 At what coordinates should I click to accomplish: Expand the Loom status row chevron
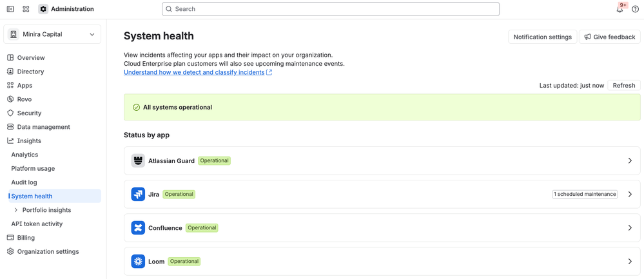[630, 262]
